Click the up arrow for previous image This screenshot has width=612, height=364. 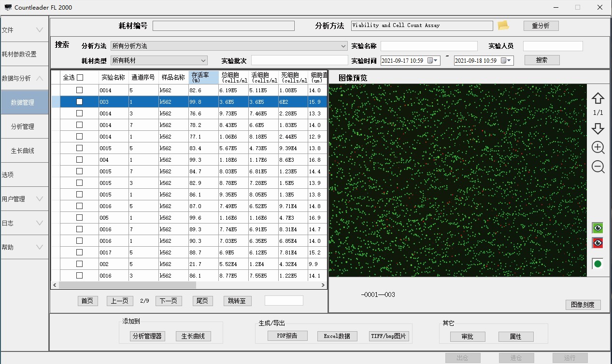pos(598,98)
